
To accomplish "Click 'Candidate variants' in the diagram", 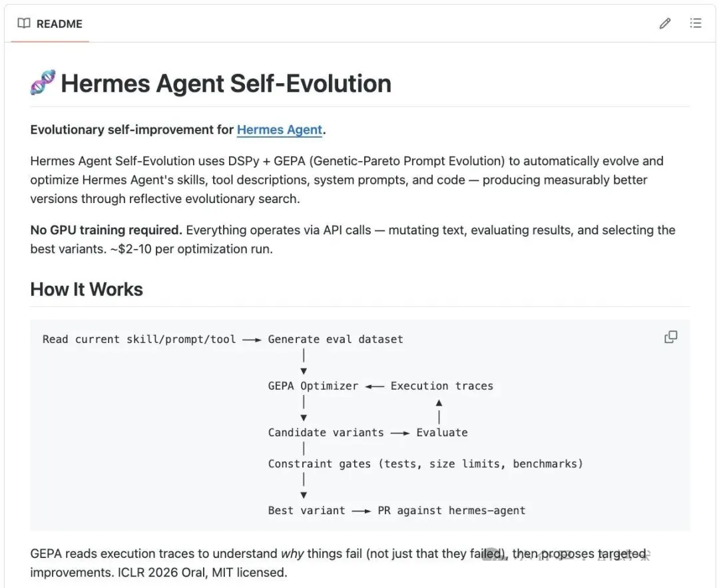I will click(x=326, y=433).
